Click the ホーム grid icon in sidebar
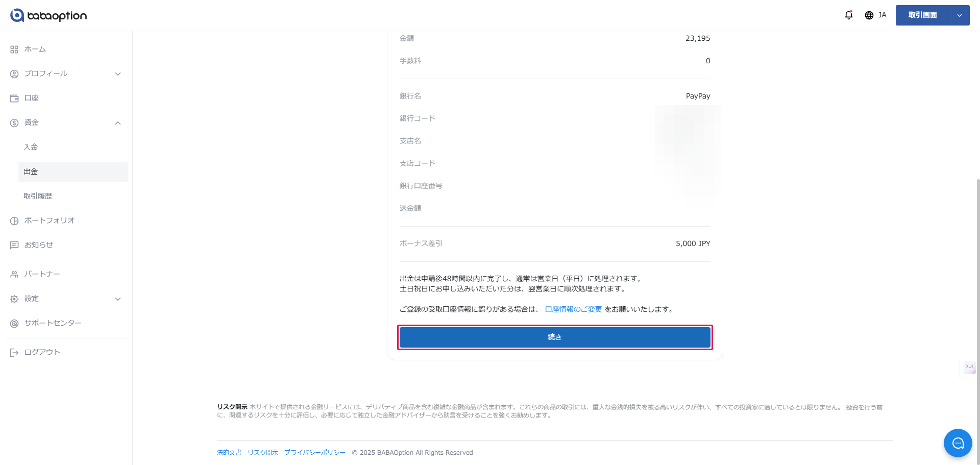 pyautogui.click(x=14, y=50)
